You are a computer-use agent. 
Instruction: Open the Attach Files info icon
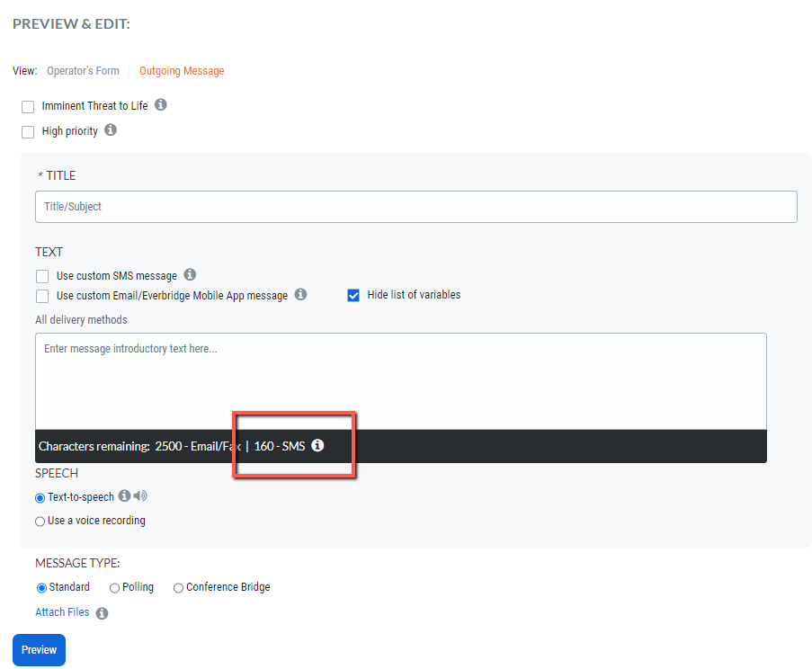coord(102,612)
